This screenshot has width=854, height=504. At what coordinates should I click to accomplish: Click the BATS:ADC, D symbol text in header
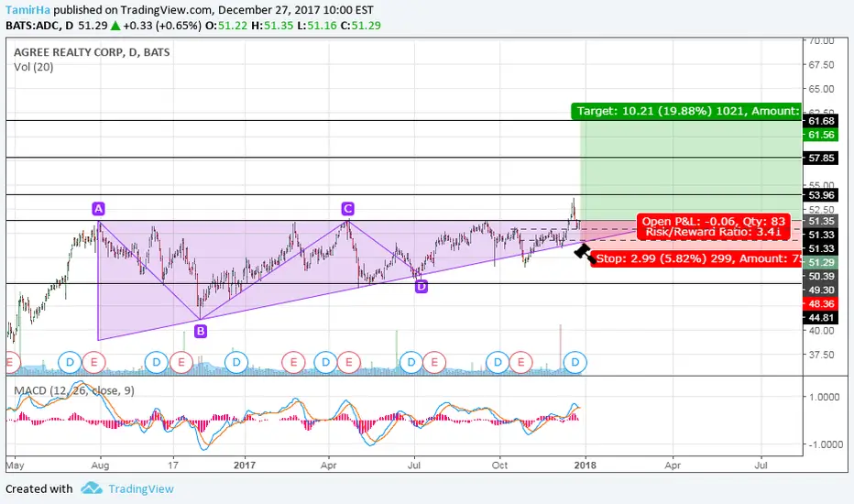(x=39, y=25)
